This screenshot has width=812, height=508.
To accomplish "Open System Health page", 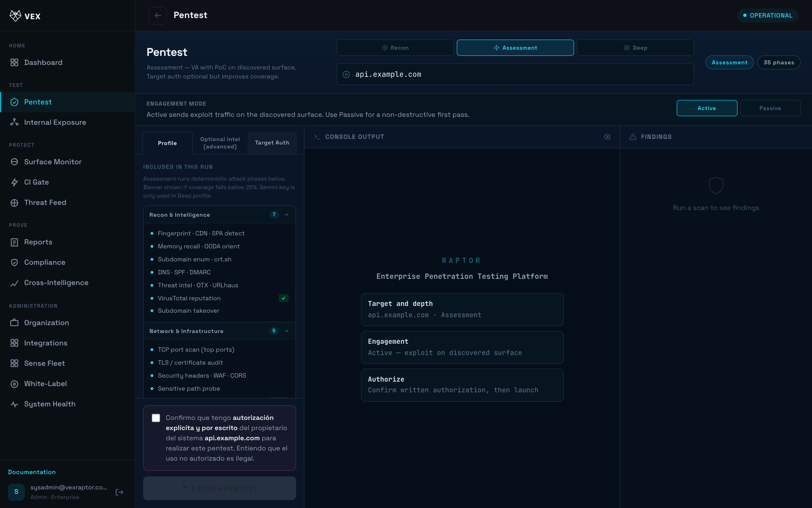I will click(x=67, y=404).
